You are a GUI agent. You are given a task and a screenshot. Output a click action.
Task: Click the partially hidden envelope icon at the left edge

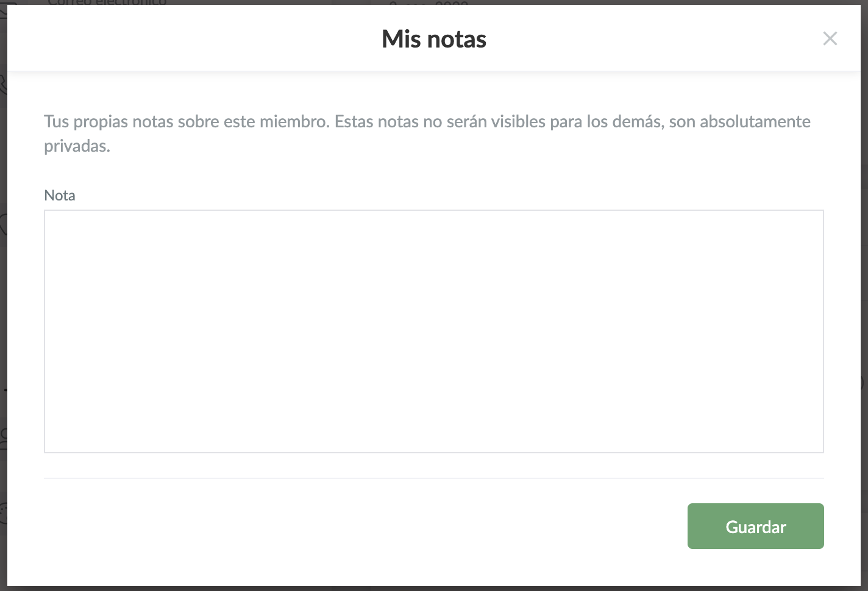[3, 5]
